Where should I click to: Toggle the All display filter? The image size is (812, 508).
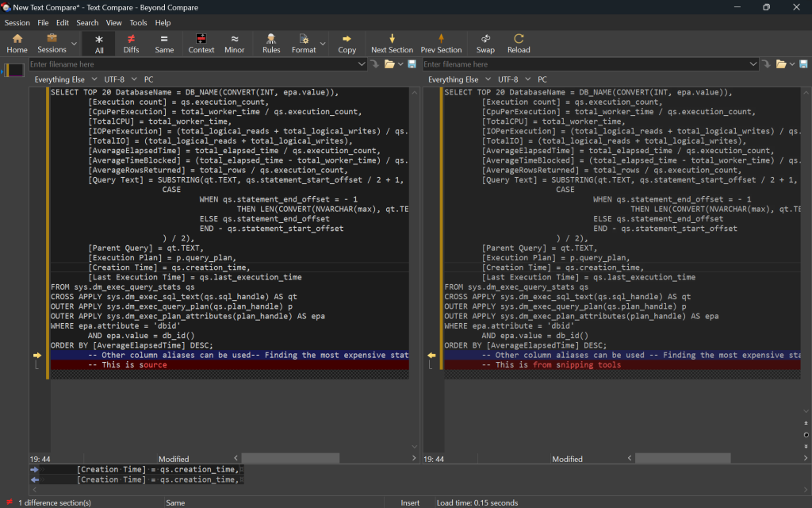tap(99, 43)
